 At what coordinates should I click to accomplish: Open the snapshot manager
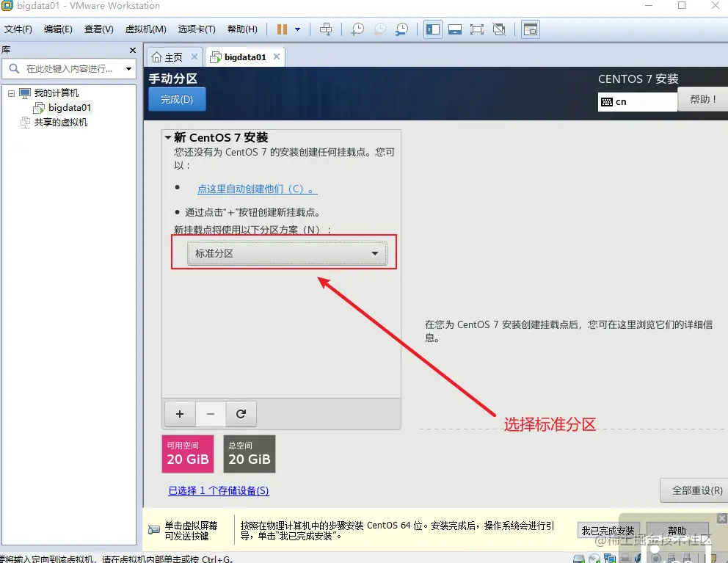(401, 29)
